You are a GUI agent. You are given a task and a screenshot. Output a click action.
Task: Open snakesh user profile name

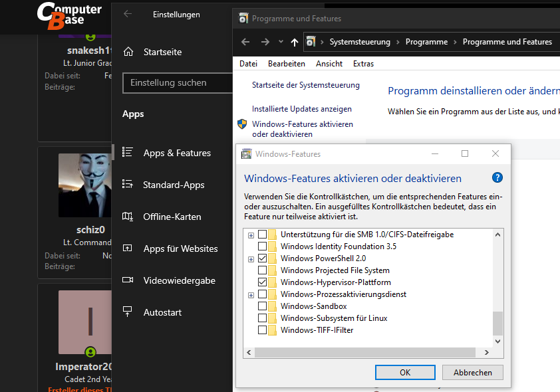tap(90, 50)
